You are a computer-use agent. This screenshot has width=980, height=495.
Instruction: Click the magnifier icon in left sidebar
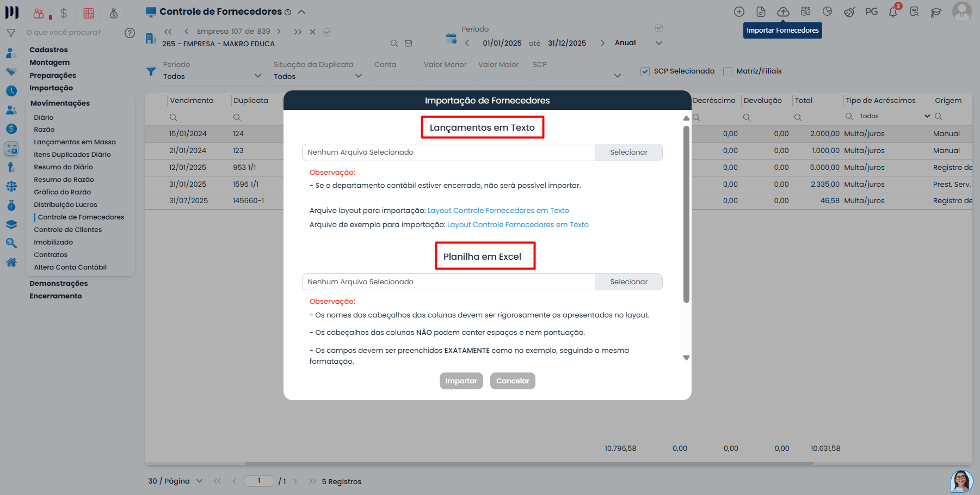point(11,243)
